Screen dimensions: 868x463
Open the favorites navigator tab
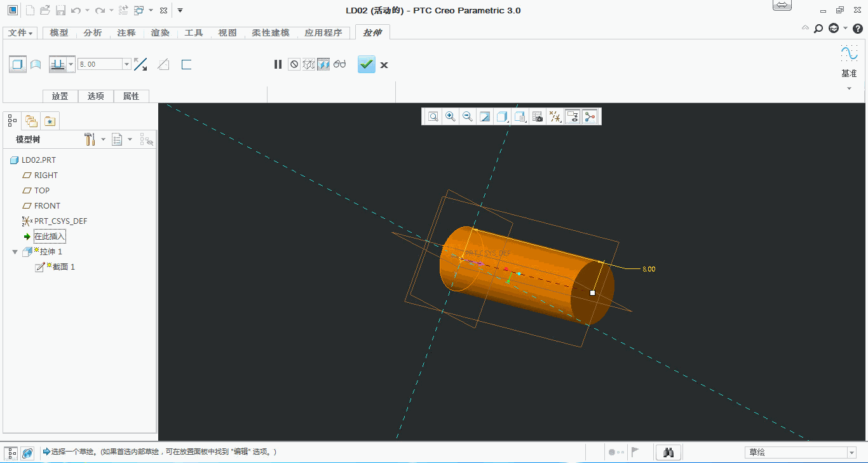click(50, 120)
